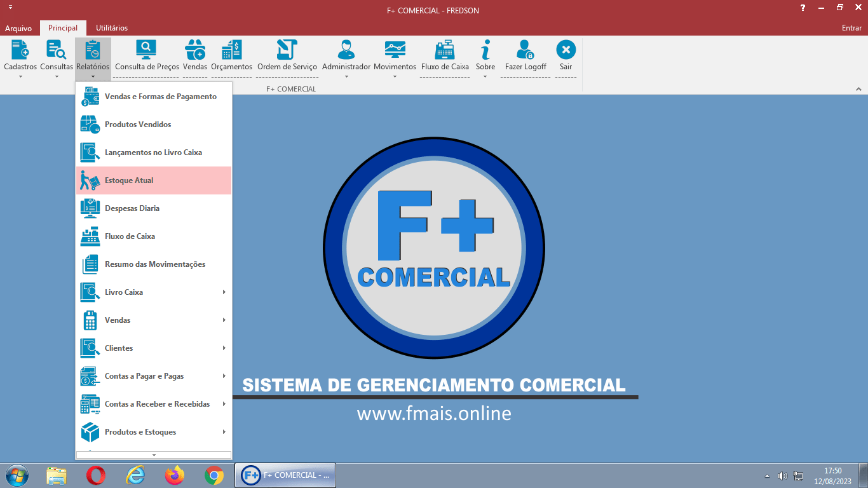The width and height of the screenshot is (868, 488).
Task: Expand Clientes submenu arrow
Action: point(224,348)
